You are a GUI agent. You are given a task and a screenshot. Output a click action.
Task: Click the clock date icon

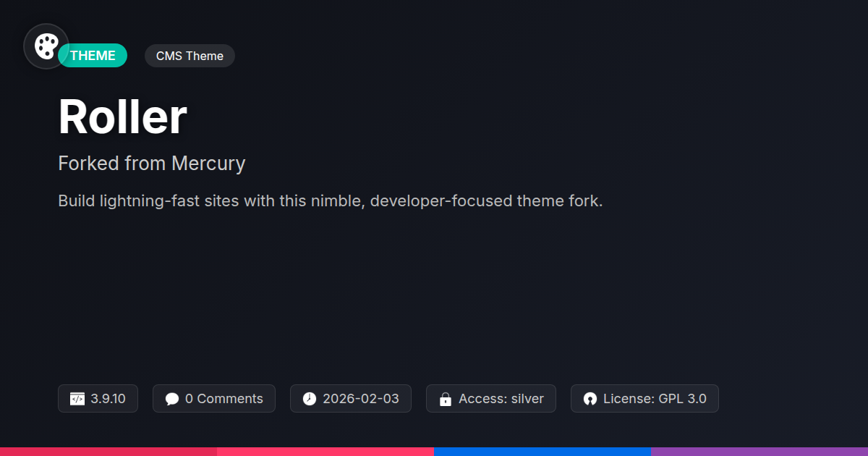(x=309, y=399)
